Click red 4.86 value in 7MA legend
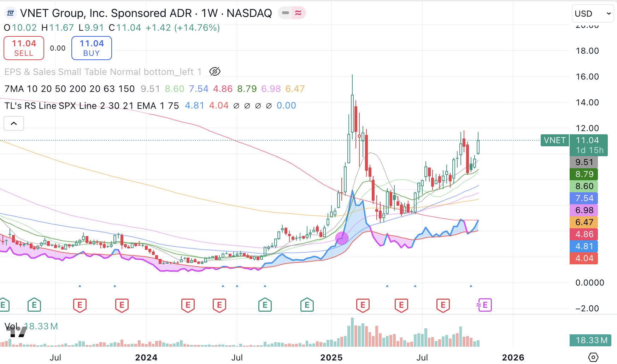The width and height of the screenshot is (617, 364). tap(223, 89)
